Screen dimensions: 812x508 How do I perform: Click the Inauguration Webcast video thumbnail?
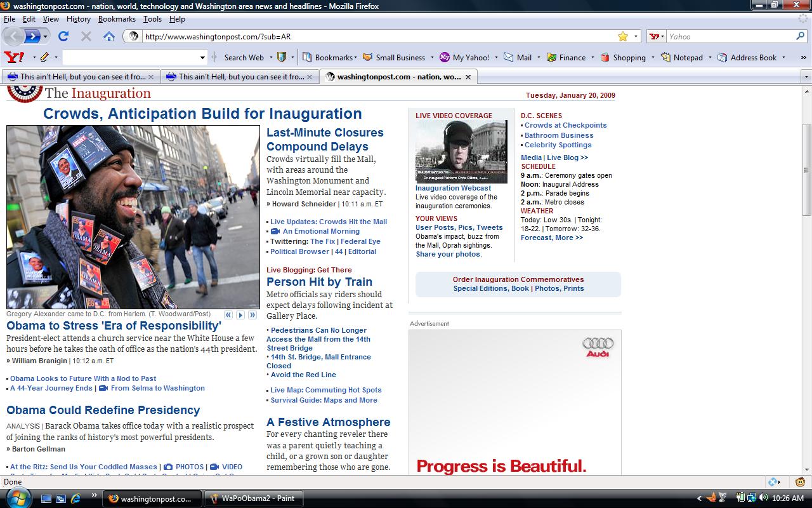pos(461,152)
